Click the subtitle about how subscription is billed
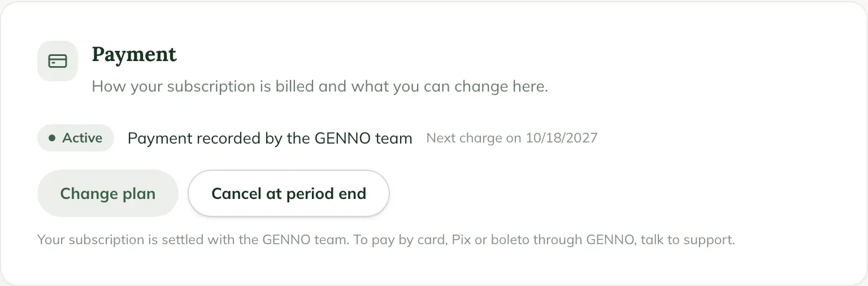Viewport: 868px width, 286px height. [x=320, y=86]
